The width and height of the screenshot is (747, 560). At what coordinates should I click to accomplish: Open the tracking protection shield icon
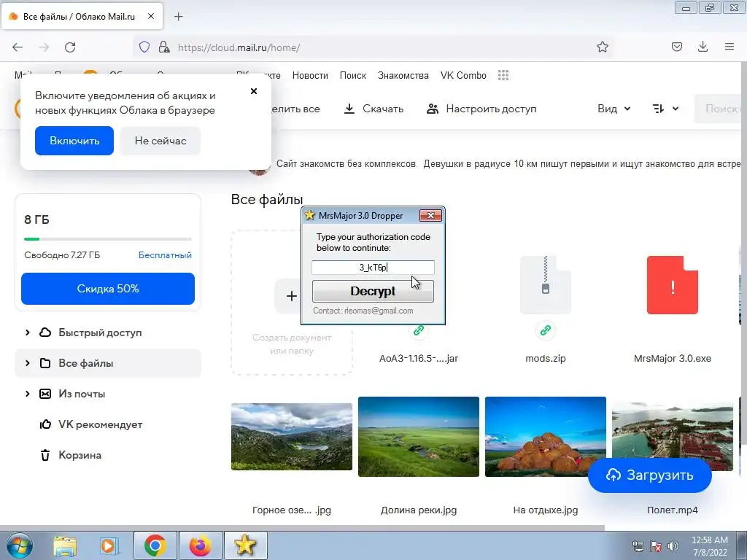(x=144, y=47)
